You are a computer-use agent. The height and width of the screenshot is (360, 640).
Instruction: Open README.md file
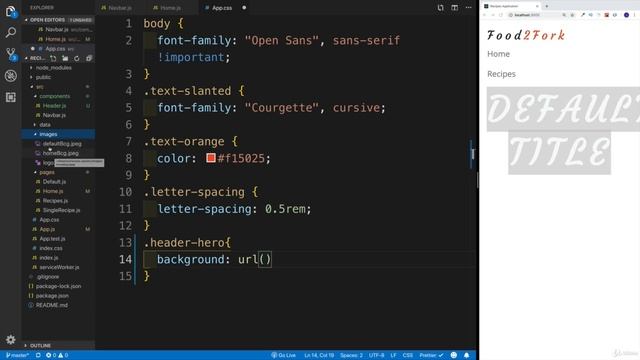51,305
